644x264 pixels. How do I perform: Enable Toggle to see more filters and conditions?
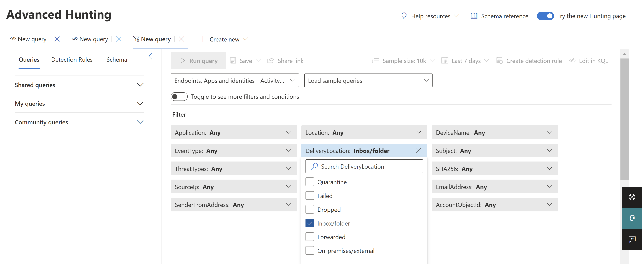point(179,96)
